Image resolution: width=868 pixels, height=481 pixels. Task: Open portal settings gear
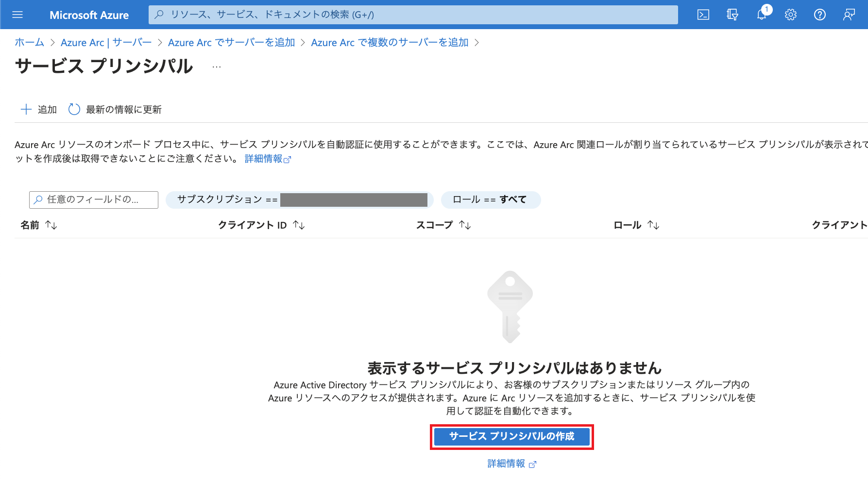(791, 15)
